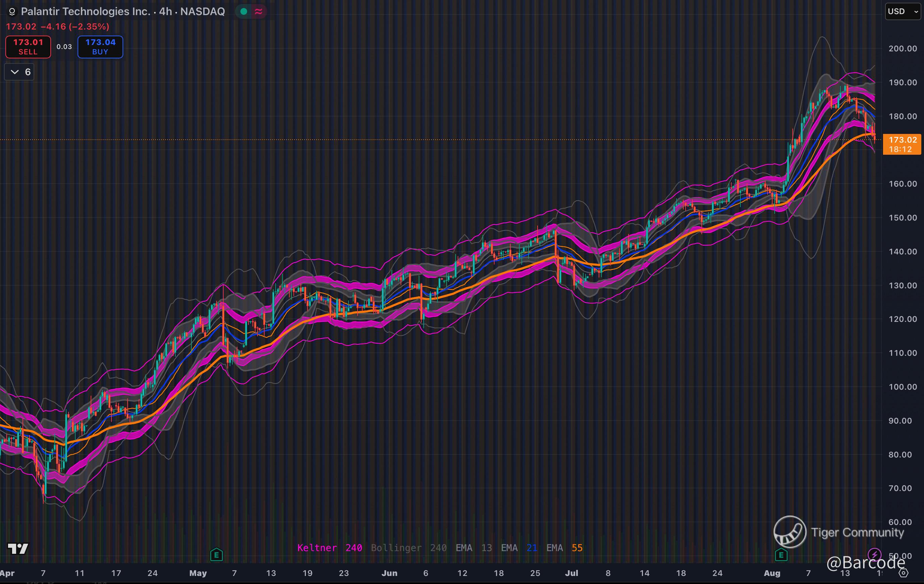Click the August earnings E marker
Screen dimensions: 924x584
pos(781,554)
